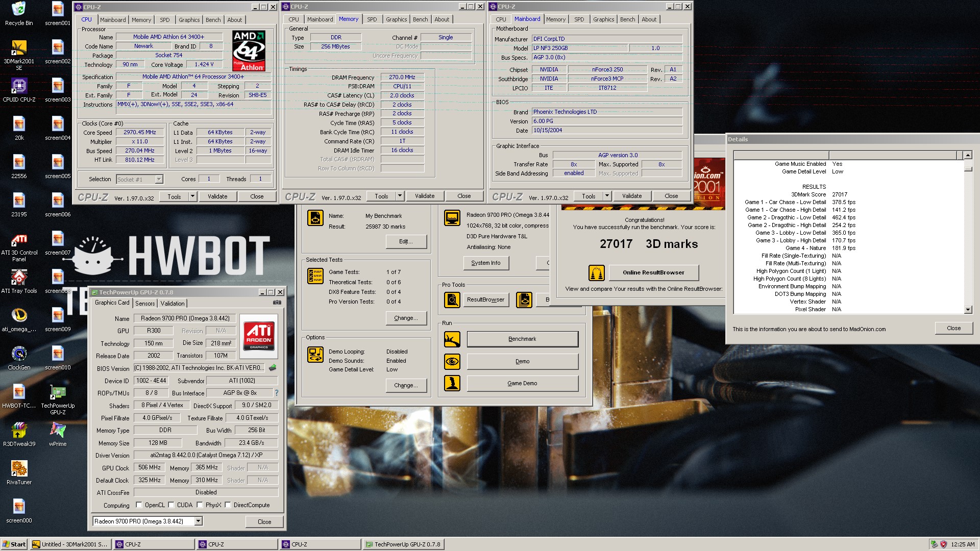Launch wPrime desktop shortcut
980x551 pixels.
(58, 435)
